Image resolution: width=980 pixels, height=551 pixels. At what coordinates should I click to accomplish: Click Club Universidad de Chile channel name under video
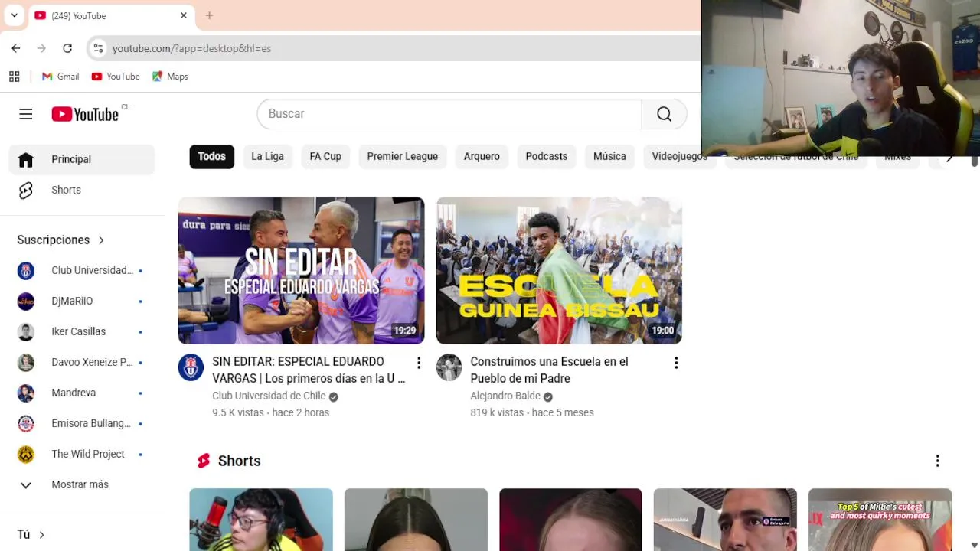click(269, 396)
